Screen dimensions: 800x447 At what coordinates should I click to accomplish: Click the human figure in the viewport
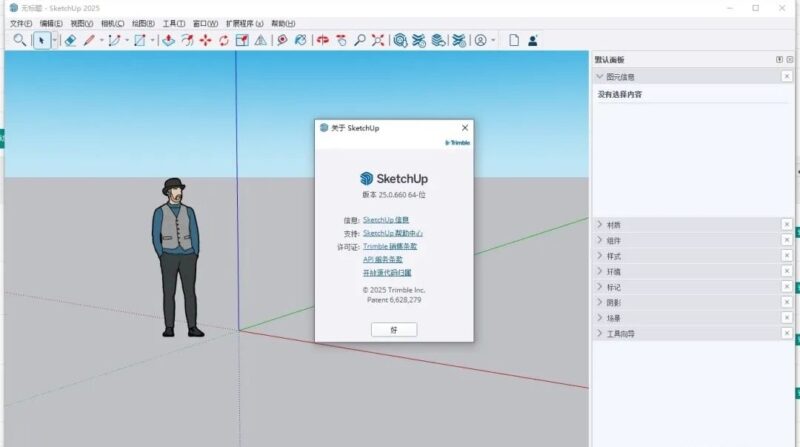point(177,257)
